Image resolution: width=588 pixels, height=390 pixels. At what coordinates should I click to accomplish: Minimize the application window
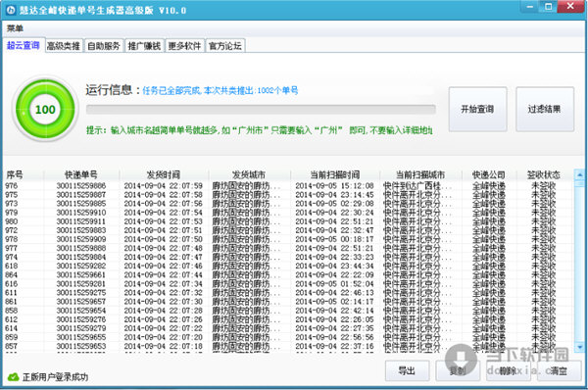530,7
